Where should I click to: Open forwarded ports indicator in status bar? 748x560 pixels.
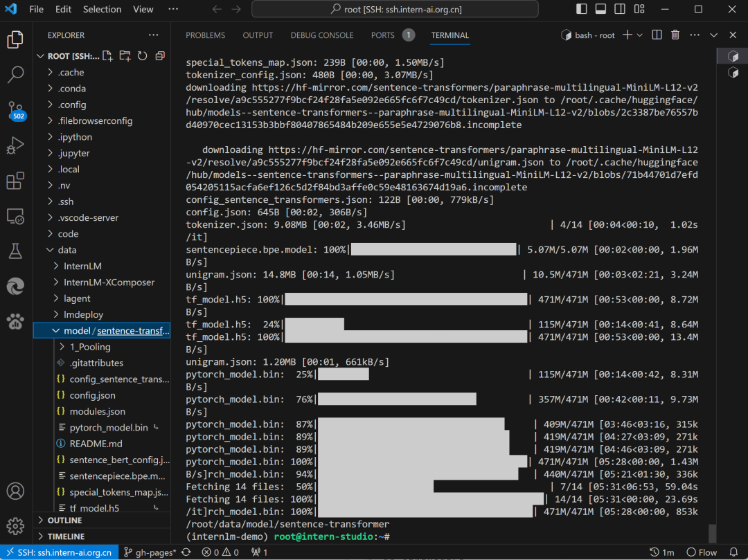(x=260, y=552)
